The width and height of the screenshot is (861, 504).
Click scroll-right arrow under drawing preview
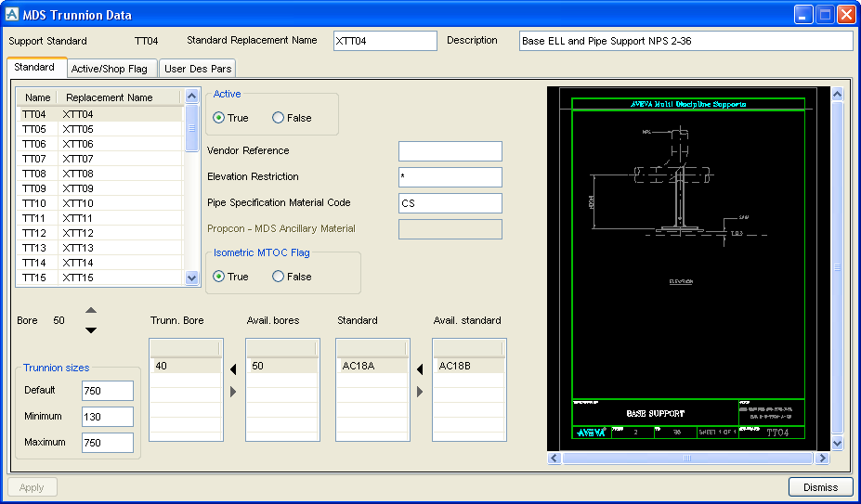822,458
